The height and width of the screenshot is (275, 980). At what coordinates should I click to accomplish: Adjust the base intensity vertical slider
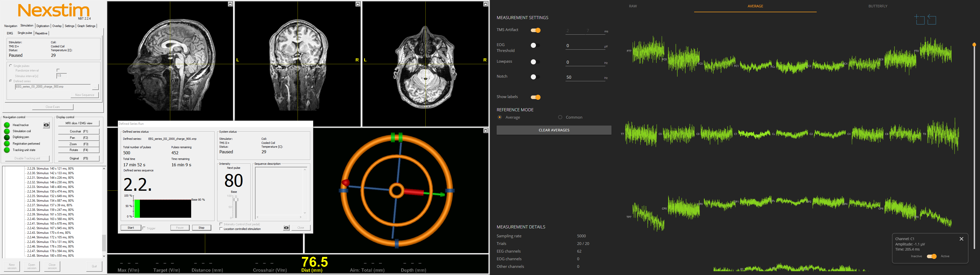(236, 200)
